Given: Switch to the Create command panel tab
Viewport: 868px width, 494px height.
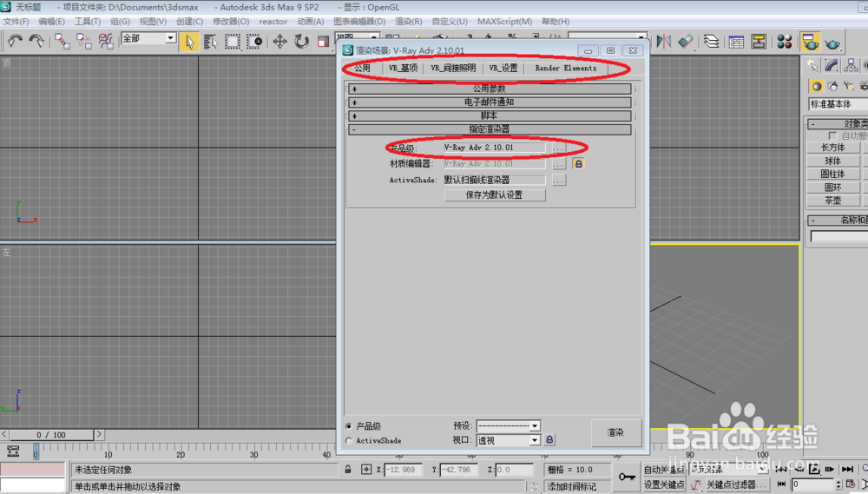Looking at the screenshot, I should [812, 65].
